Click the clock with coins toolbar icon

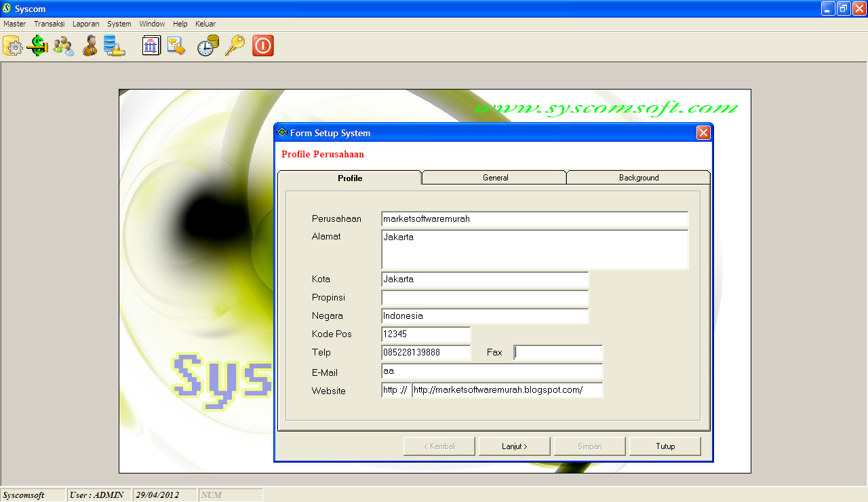pyautogui.click(x=208, y=45)
